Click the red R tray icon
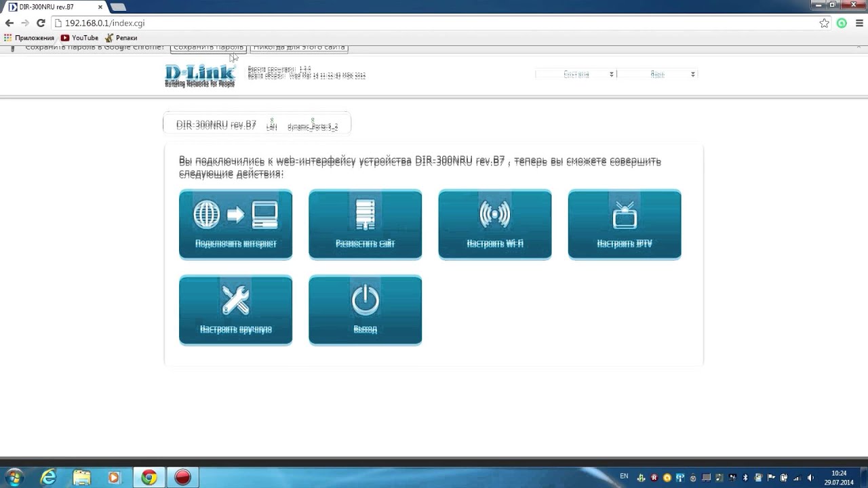This screenshot has height=488, width=868. click(654, 477)
